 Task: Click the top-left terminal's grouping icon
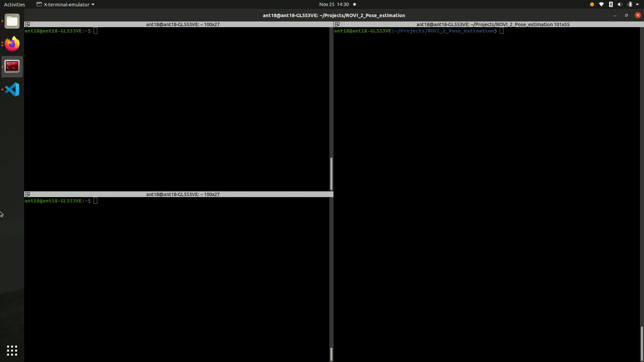pos(28,24)
